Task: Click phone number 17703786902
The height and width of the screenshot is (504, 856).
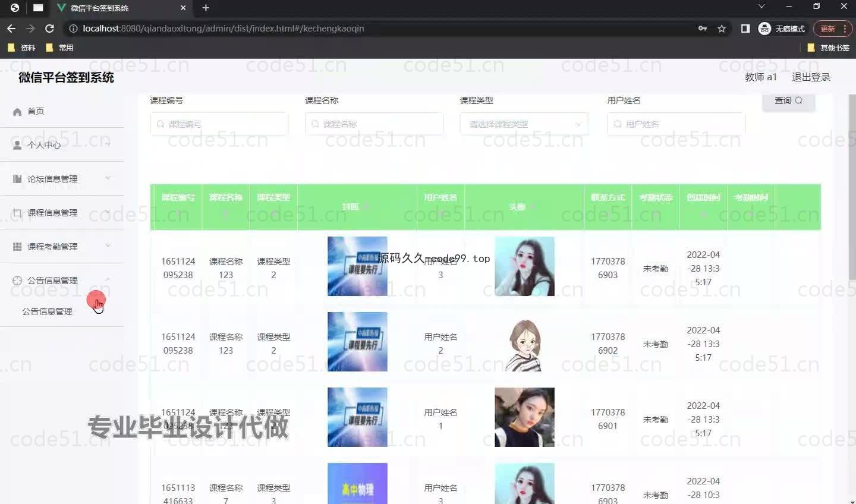Action: click(x=608, y=344)
